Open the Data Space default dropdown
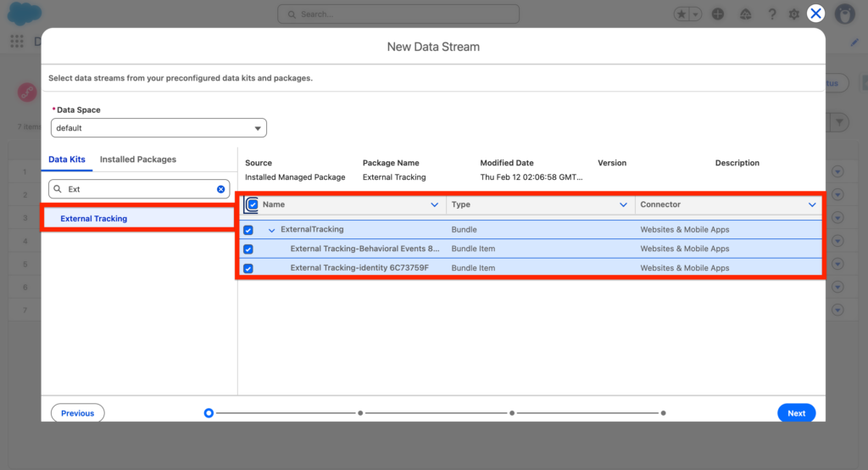The image size is (868, 470). pos(159,128)
